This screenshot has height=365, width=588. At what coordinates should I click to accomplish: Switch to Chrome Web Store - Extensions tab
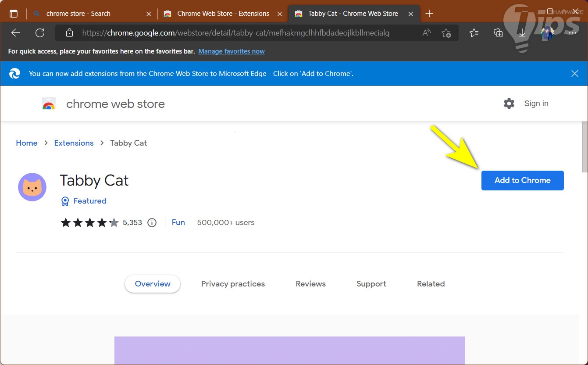click(x=223, y=14)
